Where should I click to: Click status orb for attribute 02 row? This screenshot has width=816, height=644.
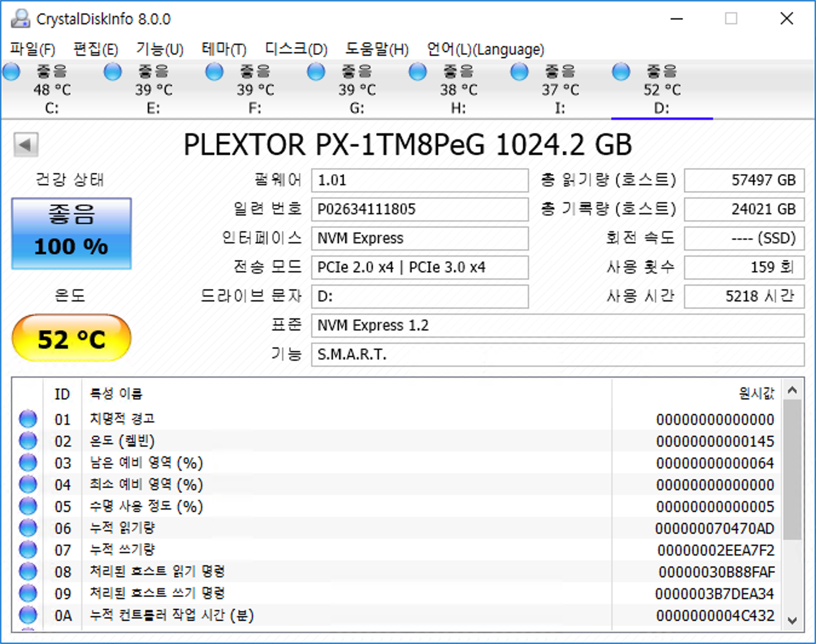[x=28, y=441]
